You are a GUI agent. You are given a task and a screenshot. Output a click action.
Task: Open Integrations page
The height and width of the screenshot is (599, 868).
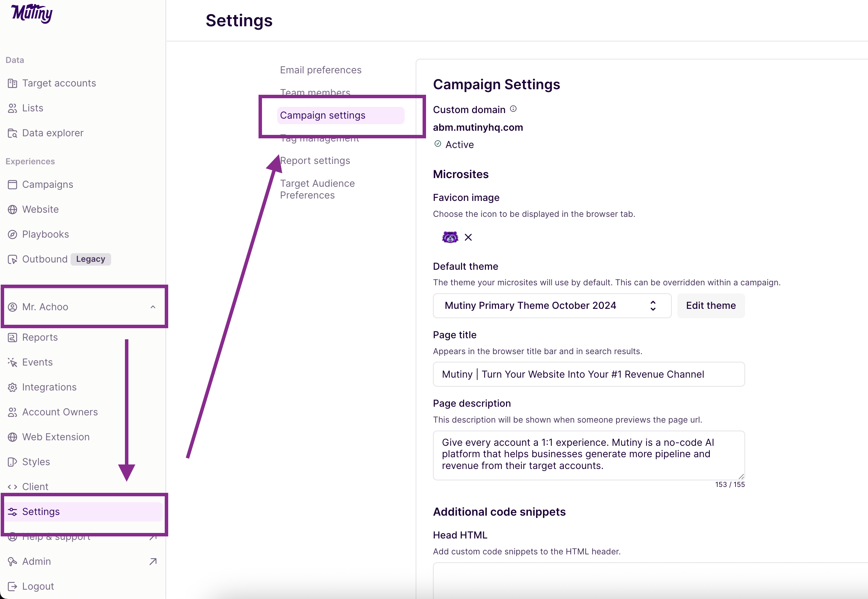pyautogui.click(x=49, y=387)
